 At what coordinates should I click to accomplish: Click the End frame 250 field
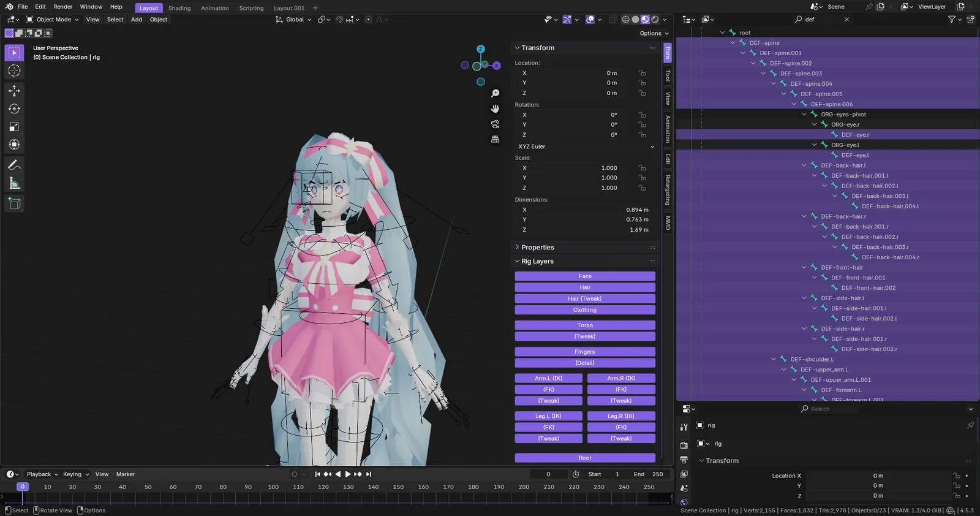pyautogui.click(x=649, y=474)
